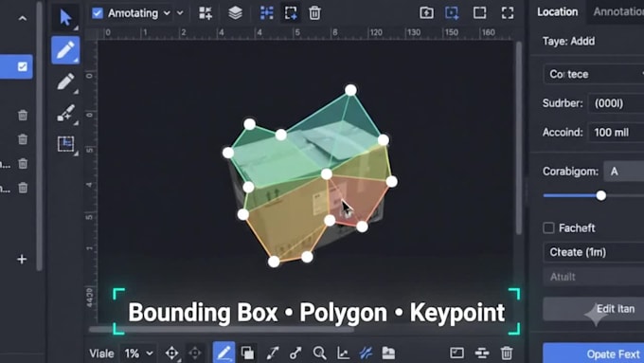Click the align distribute icon at bottom right
Screen dimensions: 644x363
point(482,353)
